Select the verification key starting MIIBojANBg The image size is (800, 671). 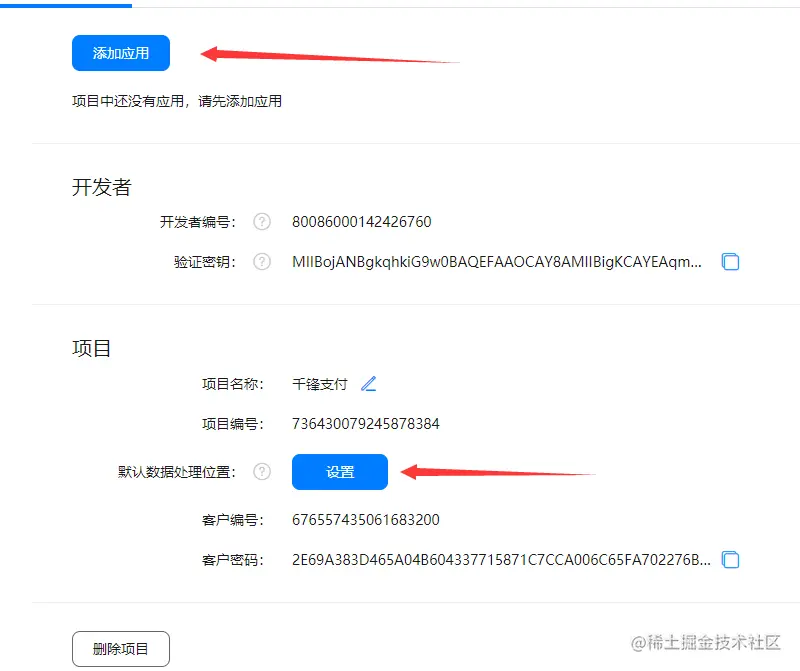(497, 262)
